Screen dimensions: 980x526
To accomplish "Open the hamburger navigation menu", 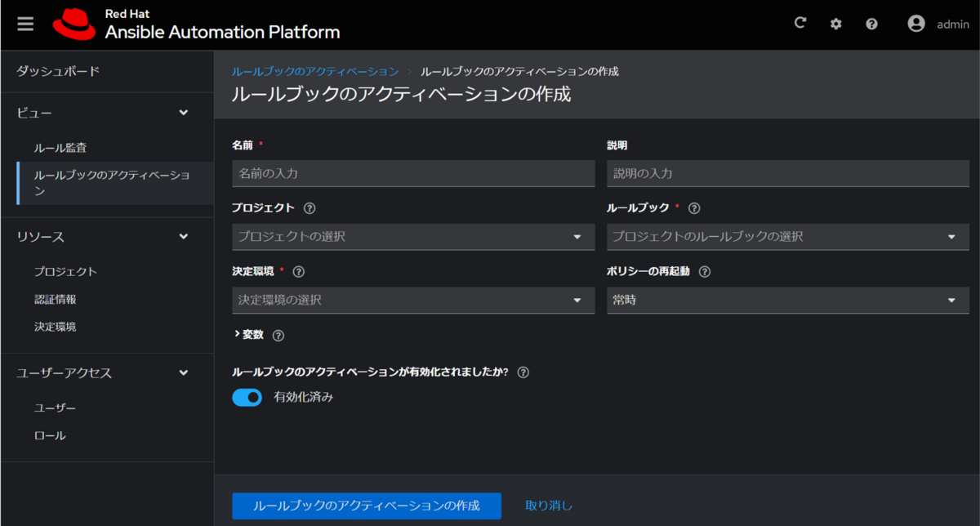I will (x=27, y=23).
